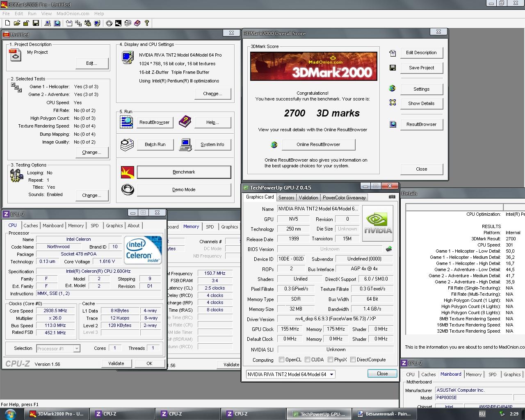Click the Open project folder toolbar icon
Viewport: 525px width, 420px height.
click(x=17, y=23)
